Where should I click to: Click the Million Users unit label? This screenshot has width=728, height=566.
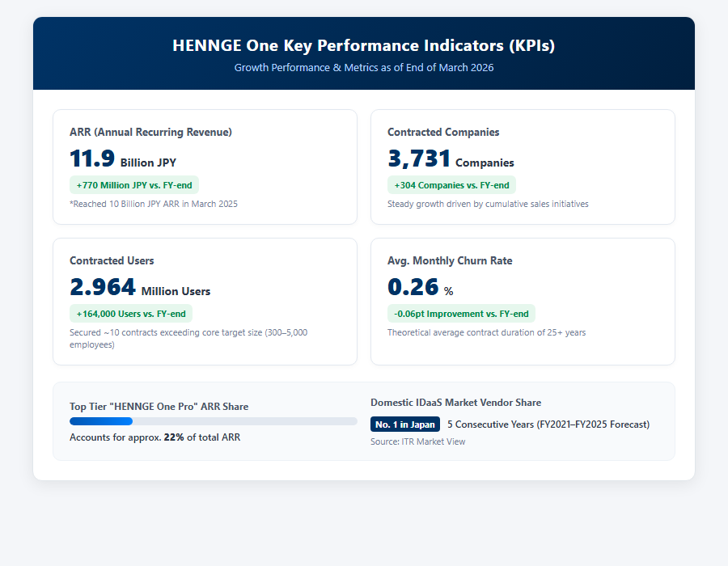(x=176, y=291)
